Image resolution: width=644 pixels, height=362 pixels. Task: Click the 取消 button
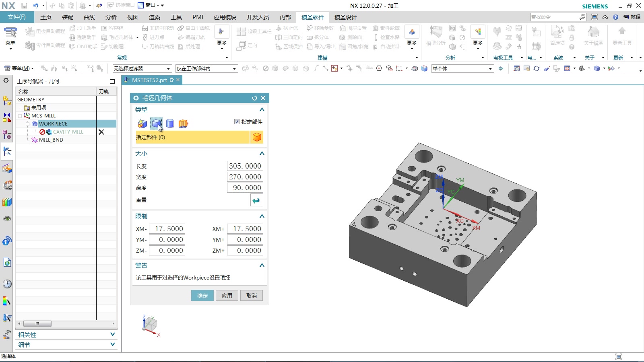pos(252,296)
